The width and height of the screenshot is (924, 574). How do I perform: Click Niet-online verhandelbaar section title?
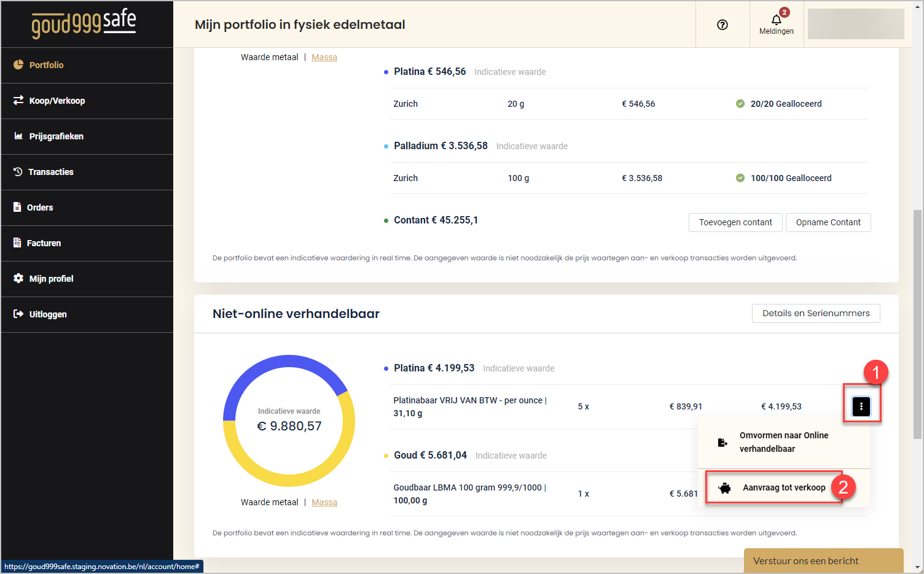point(296,314)
